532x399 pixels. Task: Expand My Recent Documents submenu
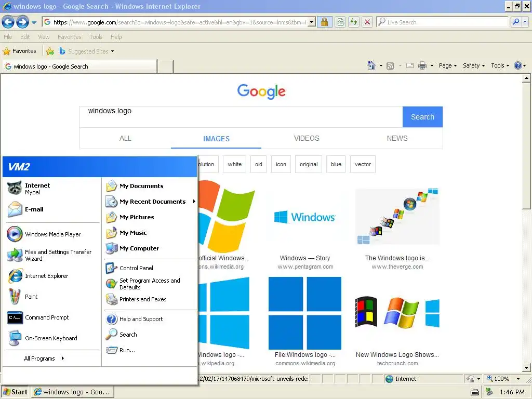(150, 202)
